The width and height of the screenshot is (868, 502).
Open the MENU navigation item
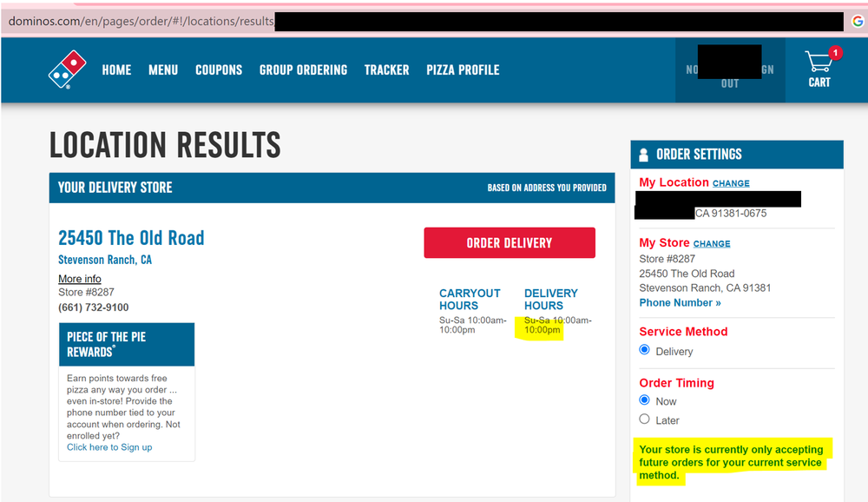(163, 70)
